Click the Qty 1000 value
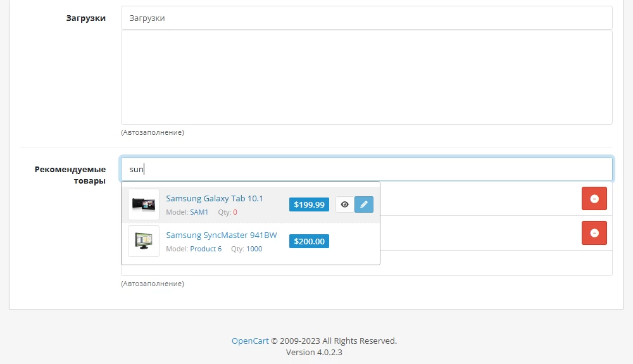Viewport: 633px width, 364px height. click(254, 249)
